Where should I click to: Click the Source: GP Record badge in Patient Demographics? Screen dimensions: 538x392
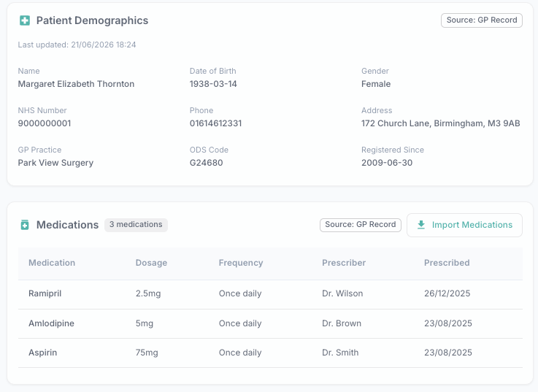(x=482, y=20)
